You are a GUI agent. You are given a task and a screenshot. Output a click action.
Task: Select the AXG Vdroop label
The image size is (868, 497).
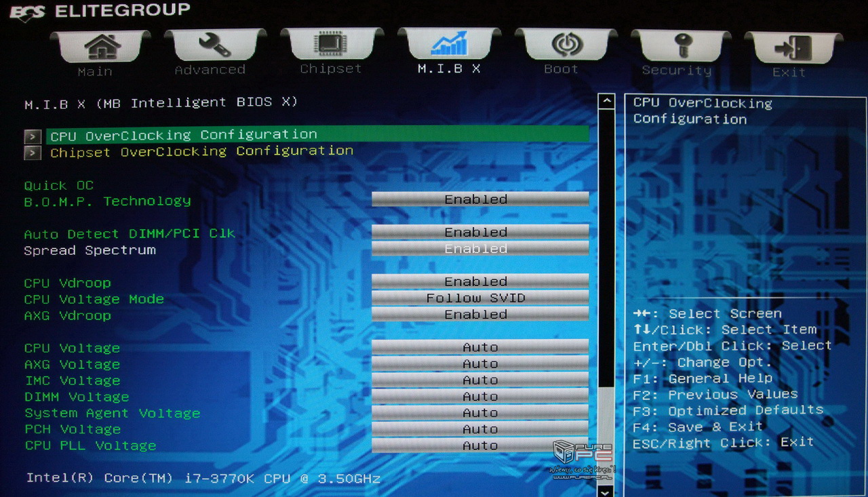68,315
